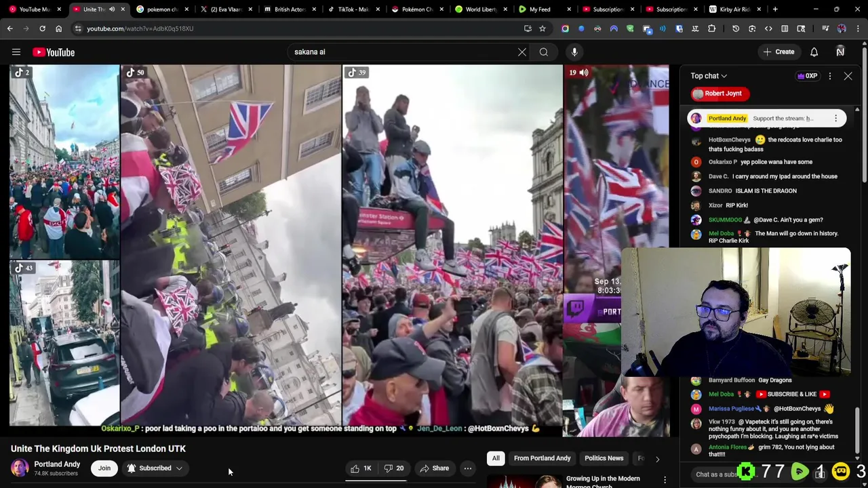Open the browser extensions puzzle icon
Screen dimensions: 868x488
(x=711, y=28)
